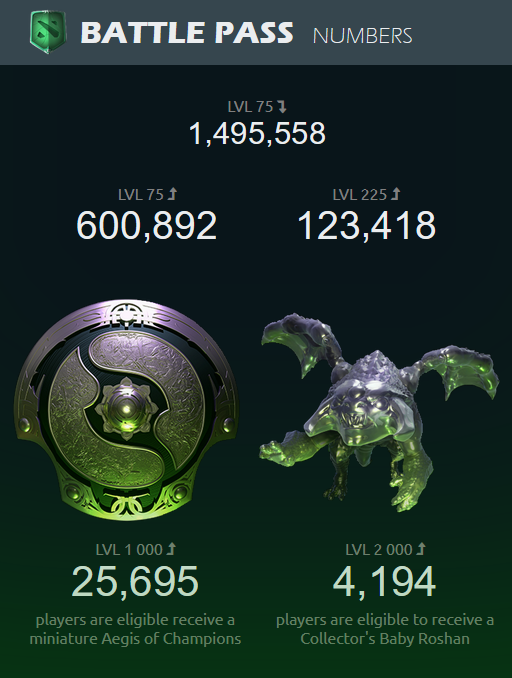
Task: Click the up arrow beside LVL 75
Action: point(172,194)
